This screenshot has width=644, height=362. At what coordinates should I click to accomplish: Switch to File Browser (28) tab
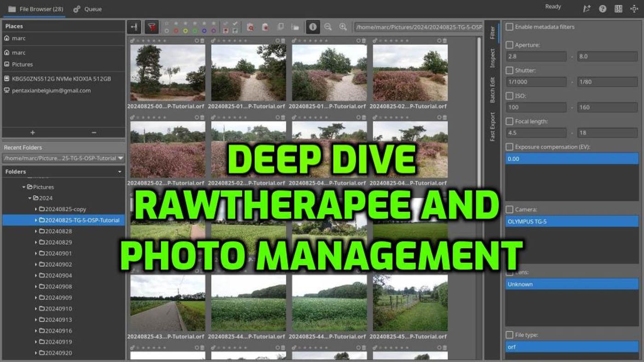[x=35, y=9]
